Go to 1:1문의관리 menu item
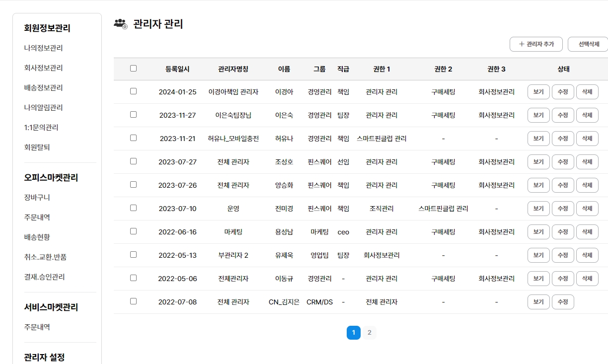This screenshot has height=364, width=608. click(41, 128)
